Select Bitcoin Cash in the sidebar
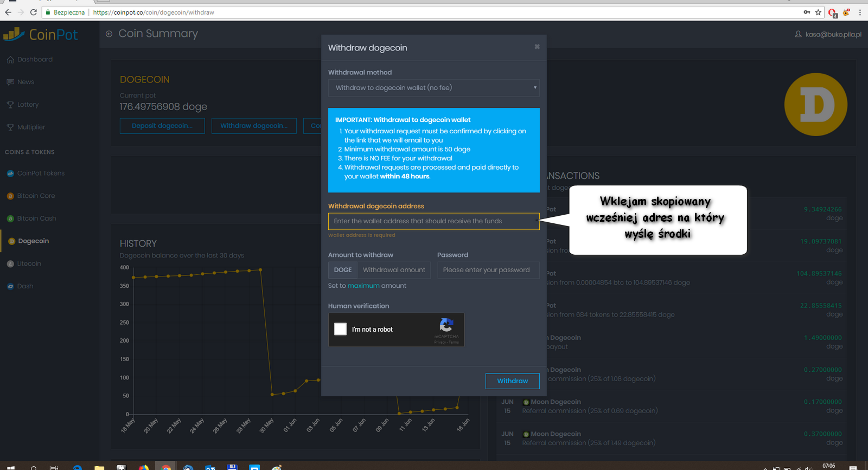 [x=36, y=218]
